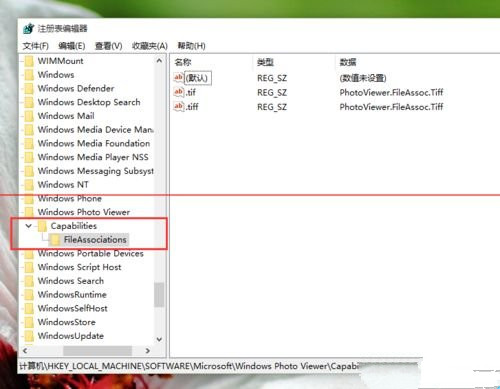Click the tree scroll up arrow
This screenshot has height=389, width=500.
[159, 61]
